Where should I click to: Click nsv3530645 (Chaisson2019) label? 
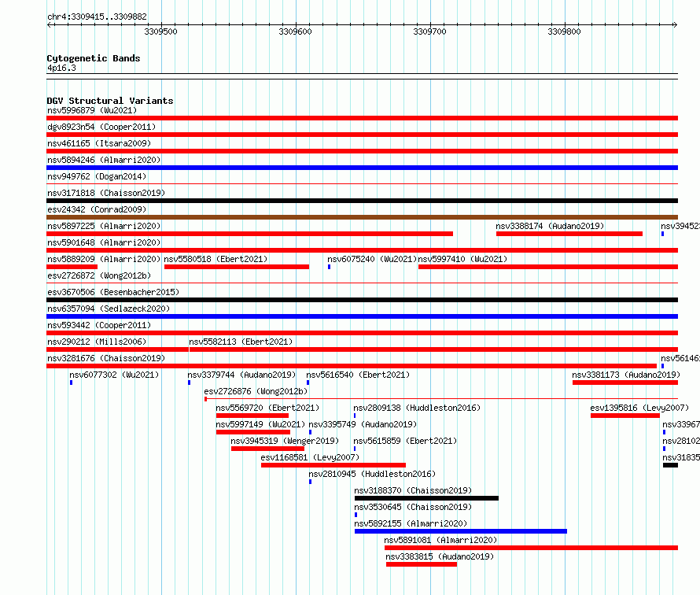[x=414, y=507]
